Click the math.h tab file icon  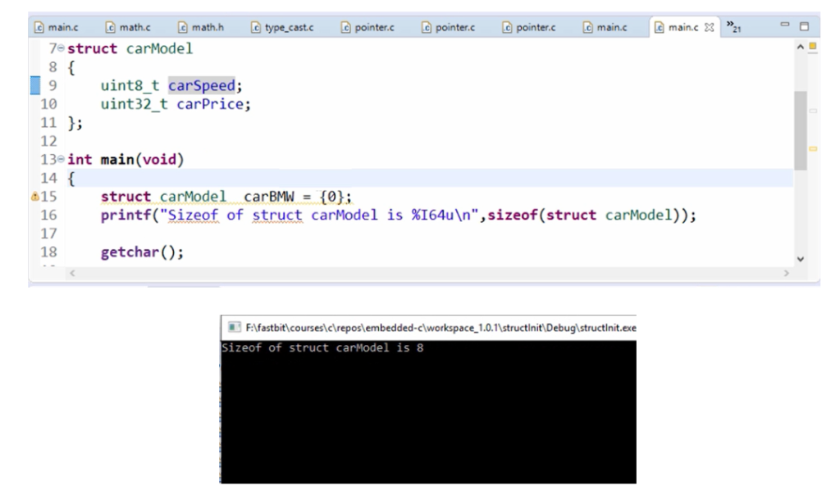click(183, 27)
